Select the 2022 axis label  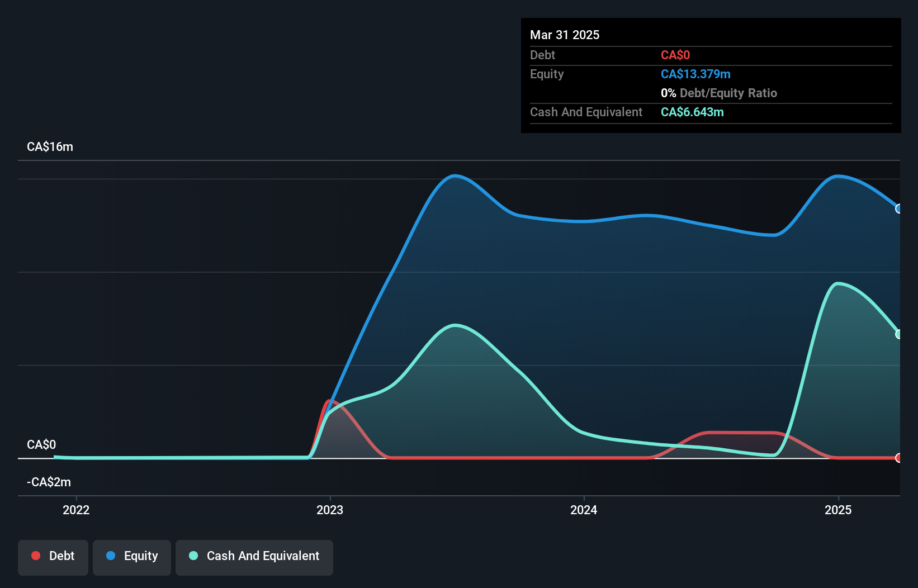76,510
